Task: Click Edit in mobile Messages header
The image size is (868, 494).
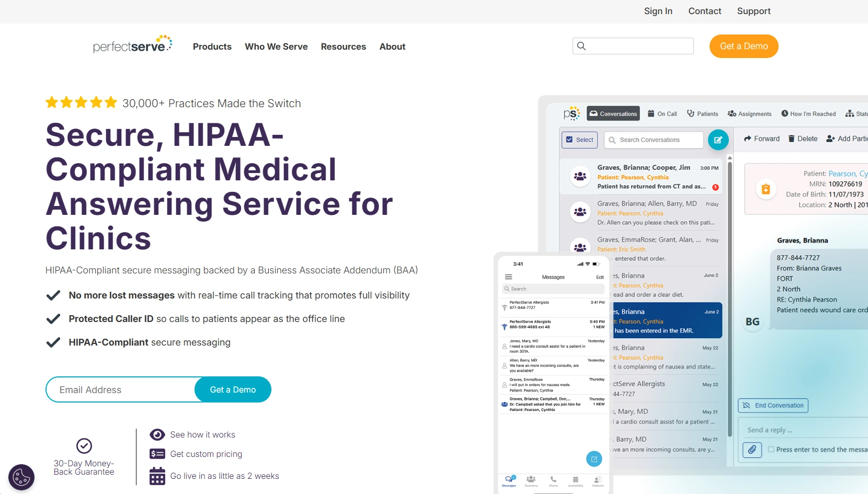Action: coord(600,277)
